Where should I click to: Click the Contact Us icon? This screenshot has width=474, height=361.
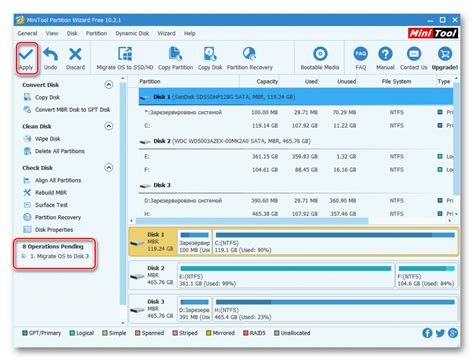pyautogui.click(x=414, y=58)
